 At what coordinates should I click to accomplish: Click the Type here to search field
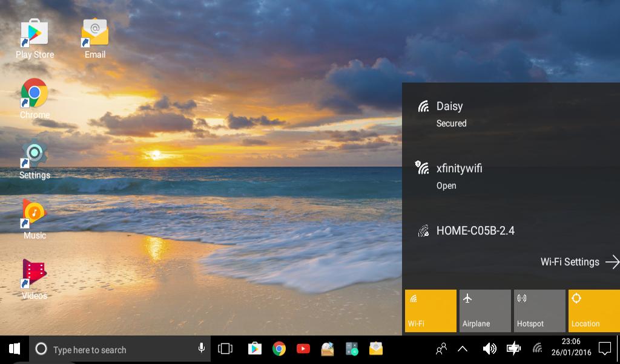(x=120, y=349)
